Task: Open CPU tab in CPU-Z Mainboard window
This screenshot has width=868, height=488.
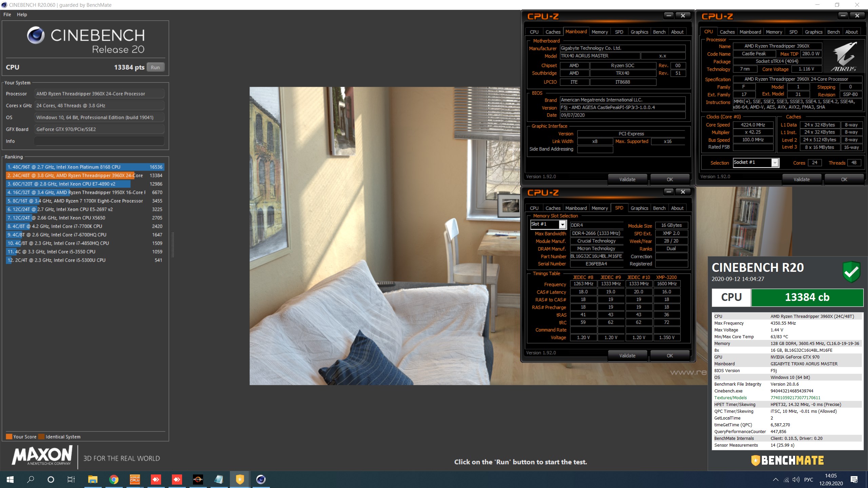Action: pyautogui.click(x=534, y=32)
